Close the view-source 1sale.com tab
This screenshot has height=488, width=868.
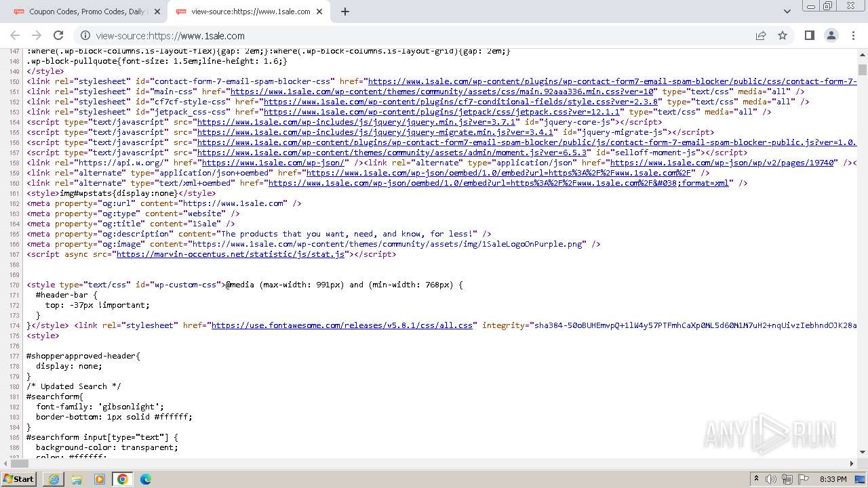pos(319,12)
